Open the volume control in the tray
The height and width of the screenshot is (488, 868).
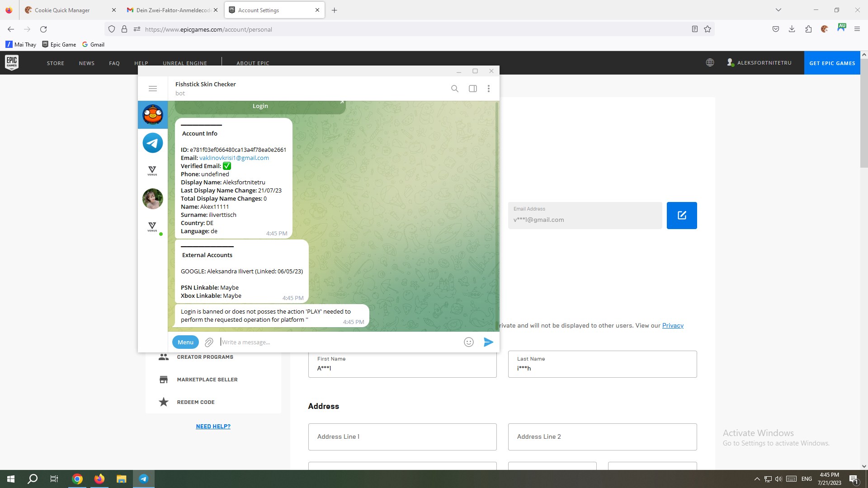click(778, 479)
